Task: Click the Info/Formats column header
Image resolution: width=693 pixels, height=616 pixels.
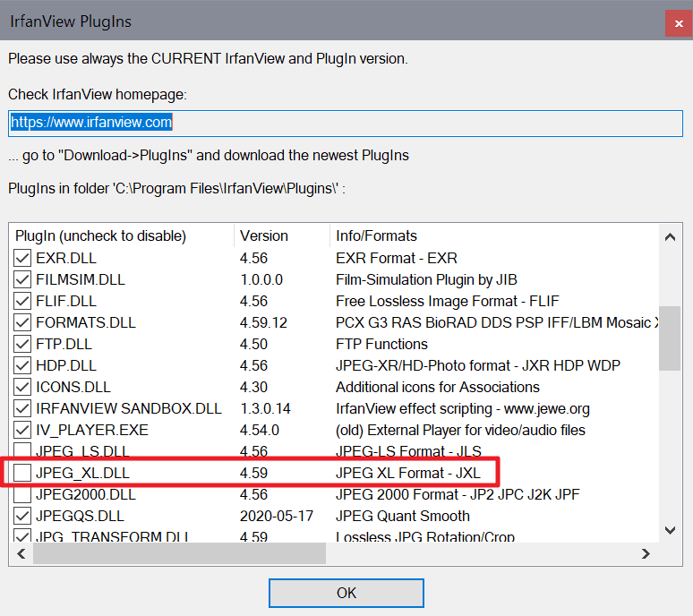Action: [494, 236]
